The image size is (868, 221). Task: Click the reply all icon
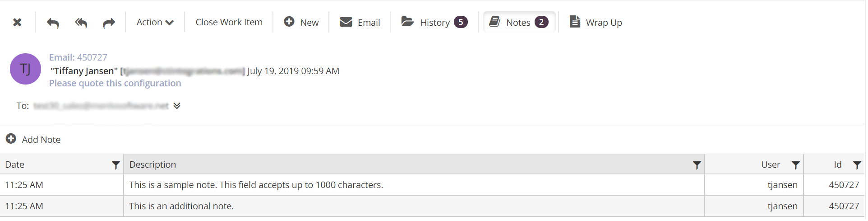(x=81, y=23)
